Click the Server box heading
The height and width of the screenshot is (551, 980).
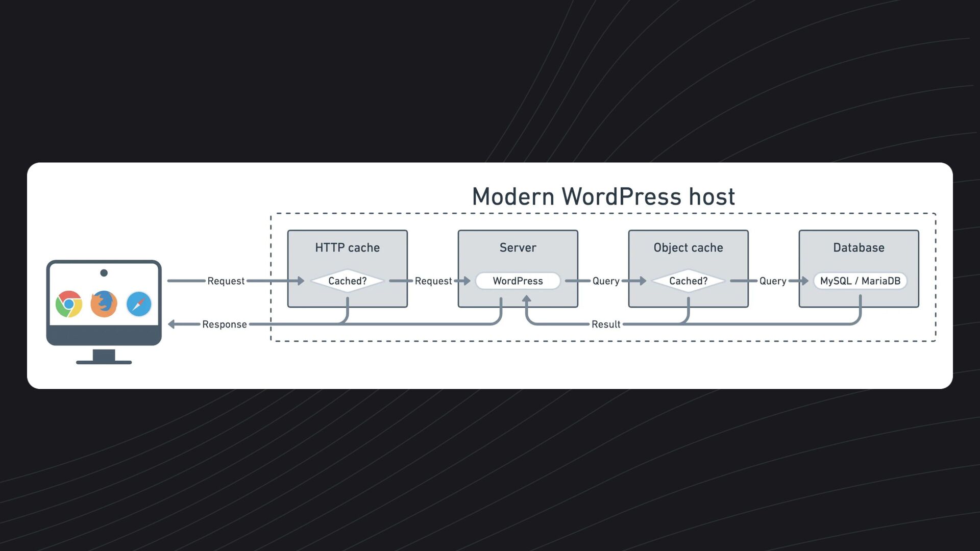coord(518,248)
